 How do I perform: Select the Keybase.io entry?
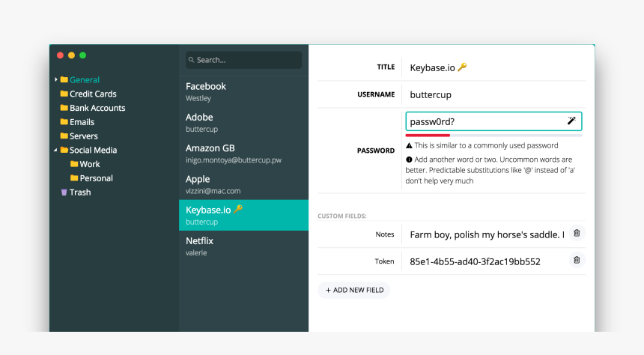point(243,215)
